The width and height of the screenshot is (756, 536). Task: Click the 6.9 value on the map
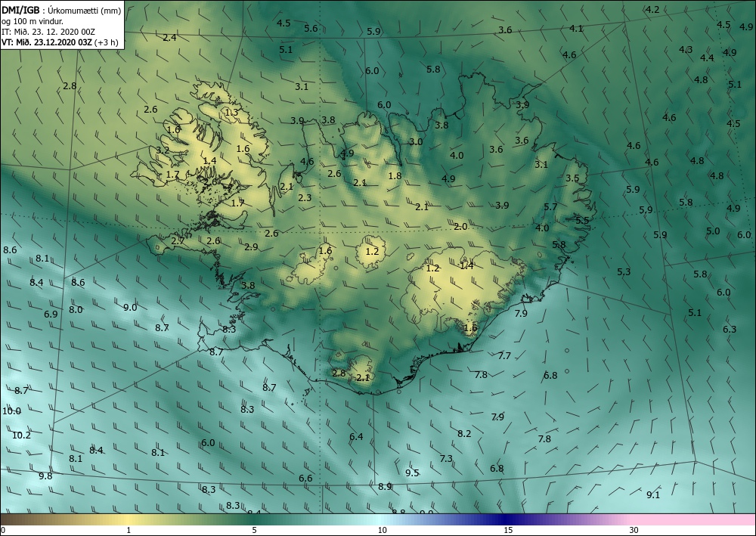51,314
